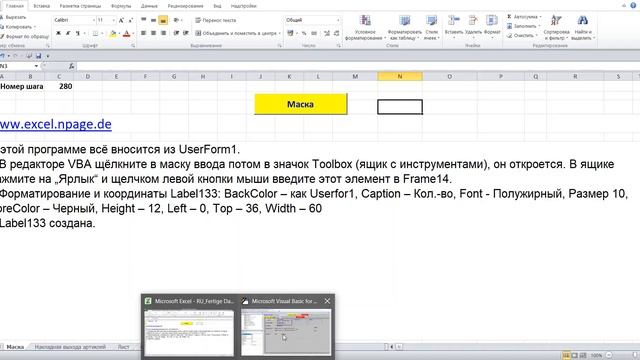
Task: Increase the cell indent
Action: (186, 33)
